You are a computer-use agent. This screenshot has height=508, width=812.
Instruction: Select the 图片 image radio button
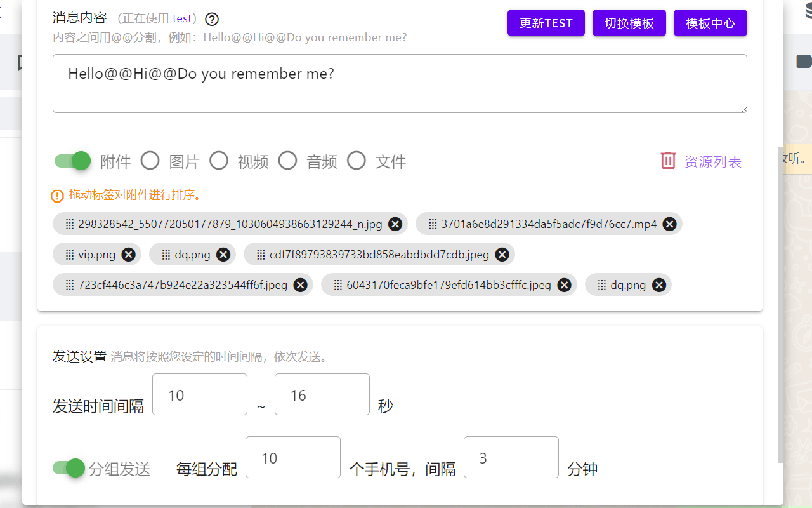150,161
